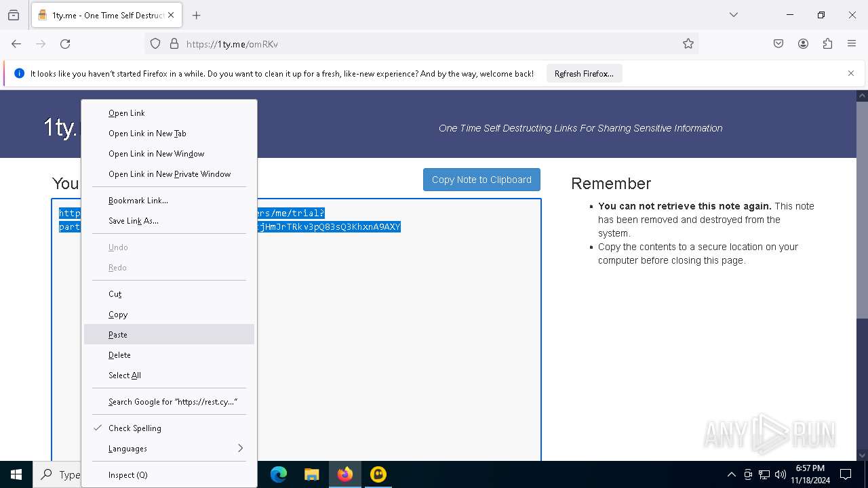Click the 1ty.me URL in the address bar
This screenshot has height=488, width=868.
(x=232, y=44)
